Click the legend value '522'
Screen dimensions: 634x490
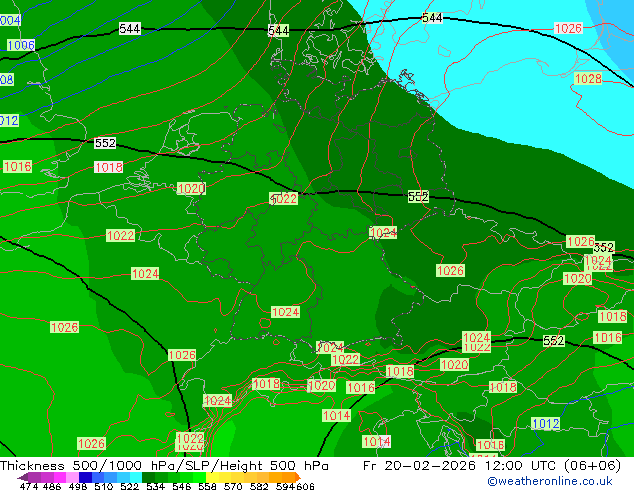click(x=129, y=486)
